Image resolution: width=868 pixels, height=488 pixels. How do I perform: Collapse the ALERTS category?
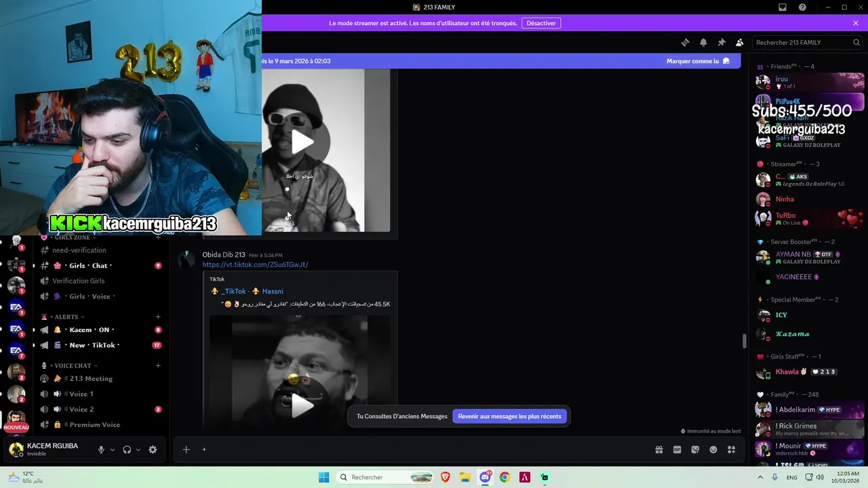(66, 317)
